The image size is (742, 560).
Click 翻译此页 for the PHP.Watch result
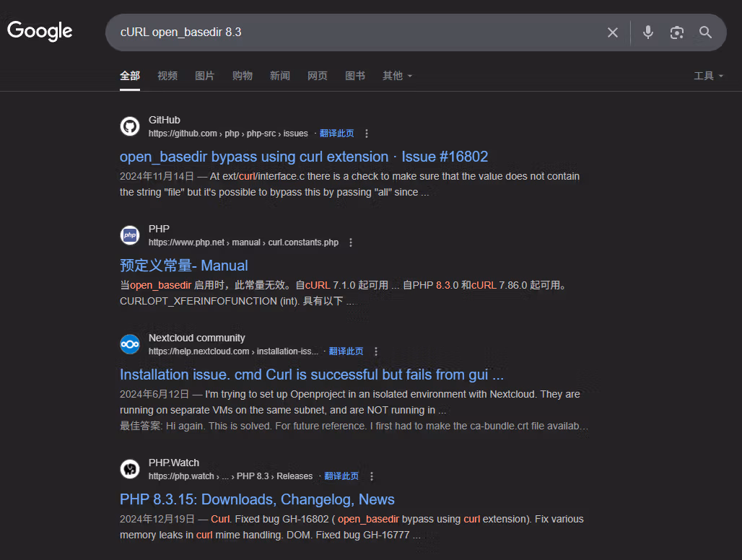[341, 476]
